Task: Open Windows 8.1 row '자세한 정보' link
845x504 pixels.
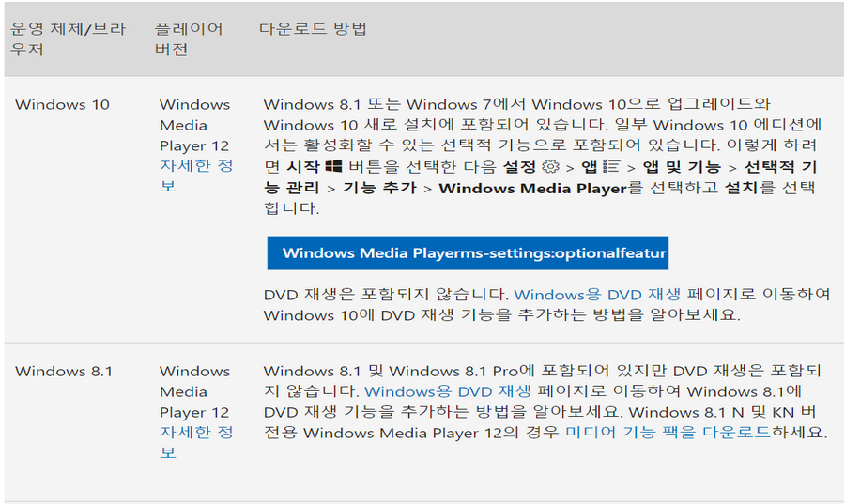Action: pos(196,442)
